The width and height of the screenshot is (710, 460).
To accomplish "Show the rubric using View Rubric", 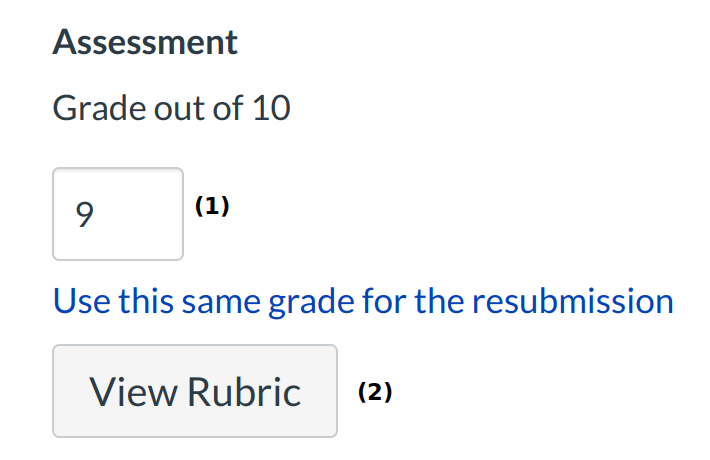I will click(195, 391).
